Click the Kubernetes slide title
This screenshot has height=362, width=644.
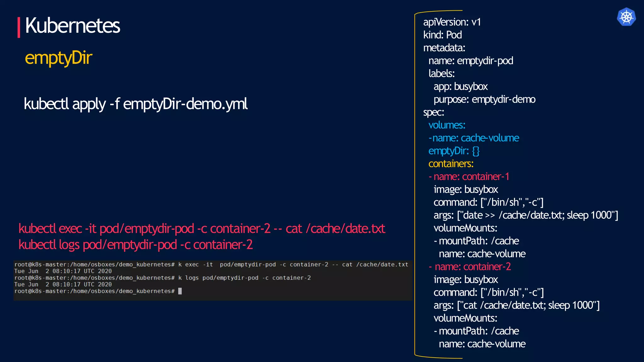(72, 26)
